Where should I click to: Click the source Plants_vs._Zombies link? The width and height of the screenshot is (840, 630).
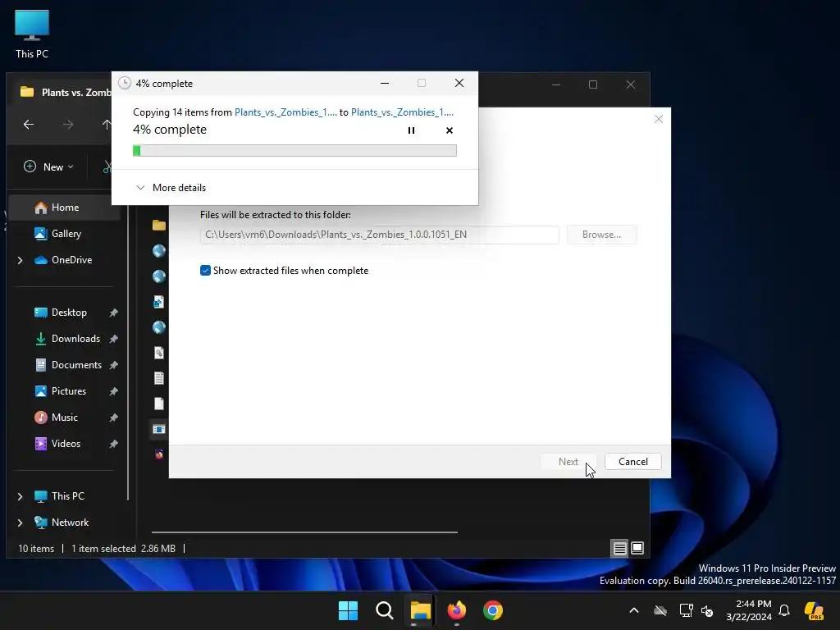[x=285, y=112]
